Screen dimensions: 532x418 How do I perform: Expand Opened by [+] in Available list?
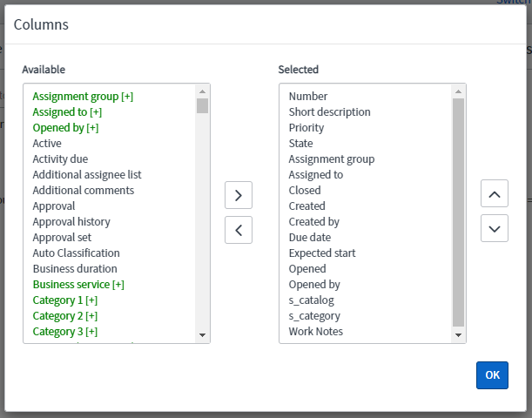(x=65, y=127)
